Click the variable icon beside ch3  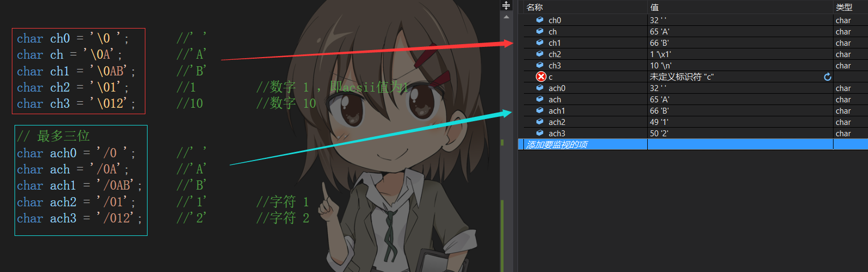(540, 65)
